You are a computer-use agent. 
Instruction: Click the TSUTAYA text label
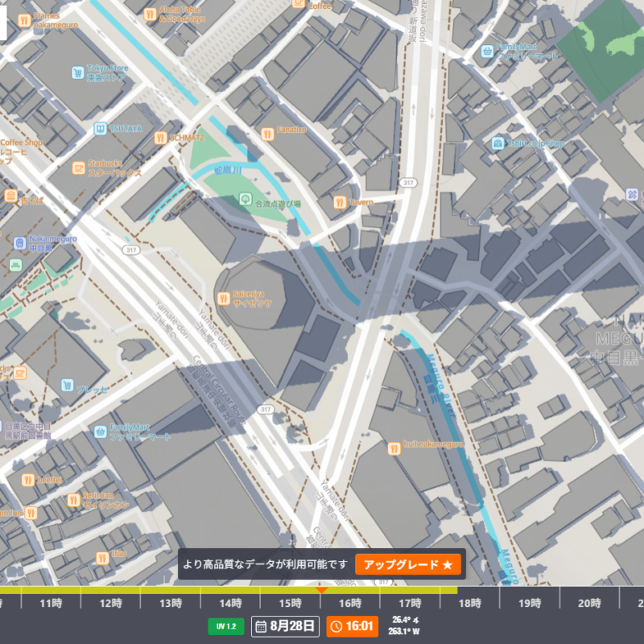click(x=126, y=129)
